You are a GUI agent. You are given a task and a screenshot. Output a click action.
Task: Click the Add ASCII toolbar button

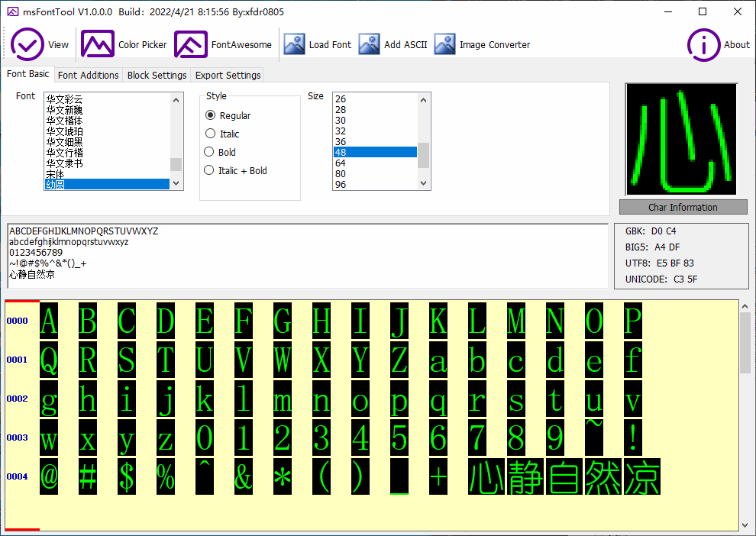click(x=393, y=44)
